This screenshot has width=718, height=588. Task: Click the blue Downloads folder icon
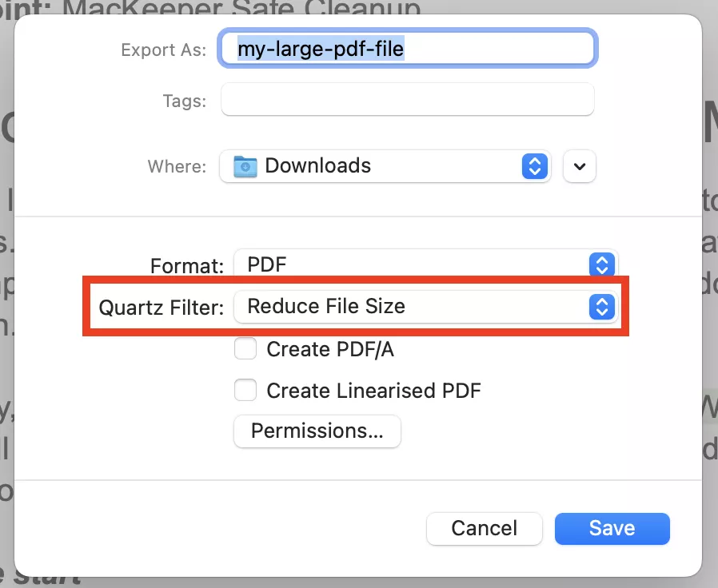(x=245, y=166)
